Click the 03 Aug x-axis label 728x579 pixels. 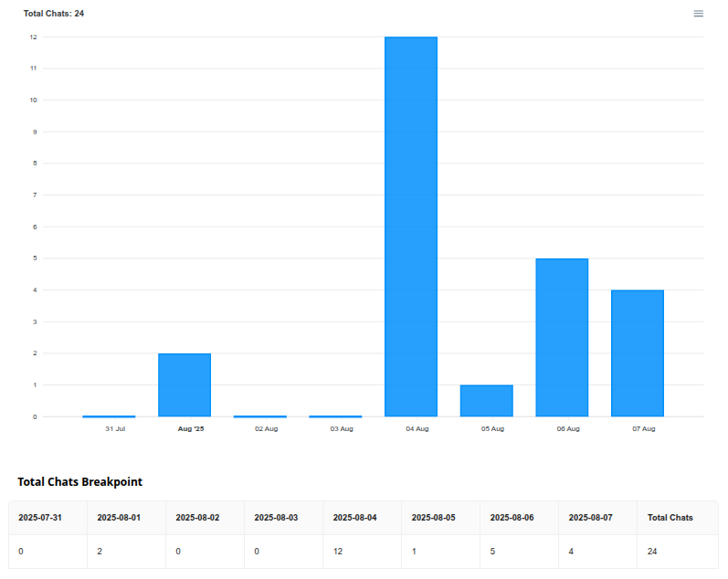click(x=342, y=428)
